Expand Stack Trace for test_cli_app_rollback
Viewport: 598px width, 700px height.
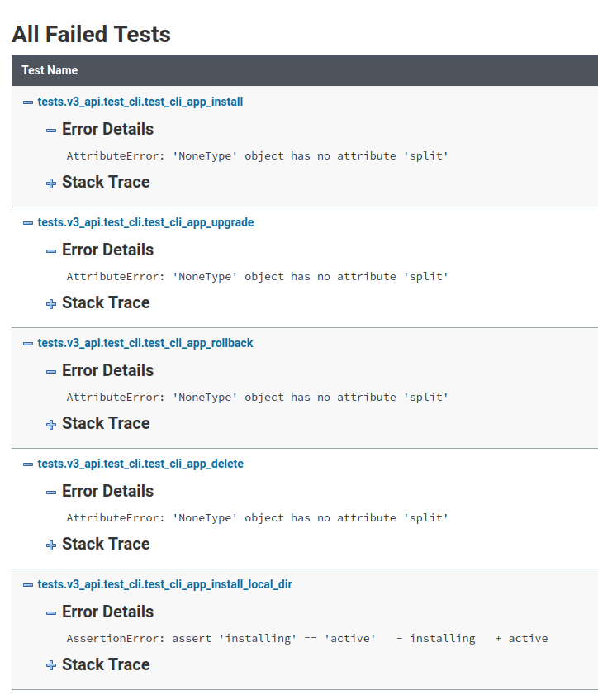pos(51,424)
